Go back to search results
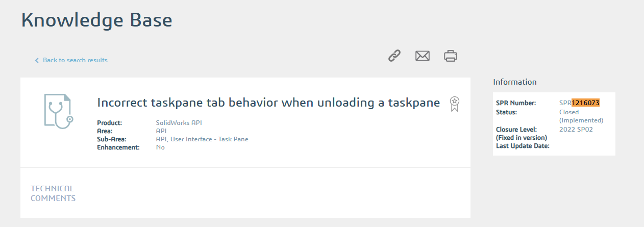This screenshot has height=227, width=644. (75, 60)
